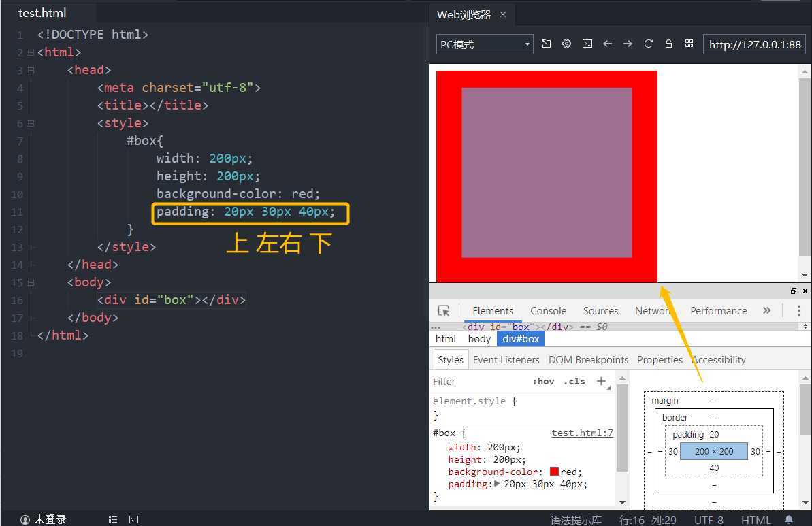Select the Properties sub-tab
Image resolution: width=812 pixels, height=526 pixels.
click(660, 360)
